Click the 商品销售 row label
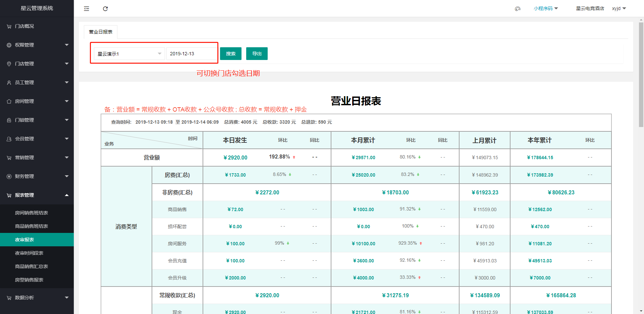644x314 pixels. (177, 209)
